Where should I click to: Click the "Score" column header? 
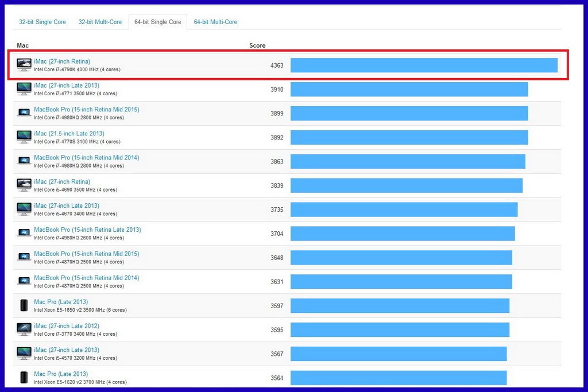coord(257,45)
